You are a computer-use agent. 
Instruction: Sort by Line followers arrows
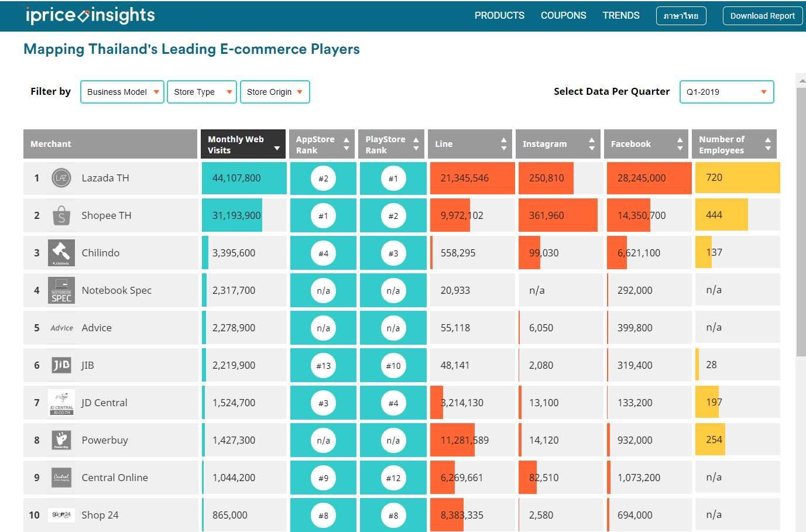click(504, 144)
